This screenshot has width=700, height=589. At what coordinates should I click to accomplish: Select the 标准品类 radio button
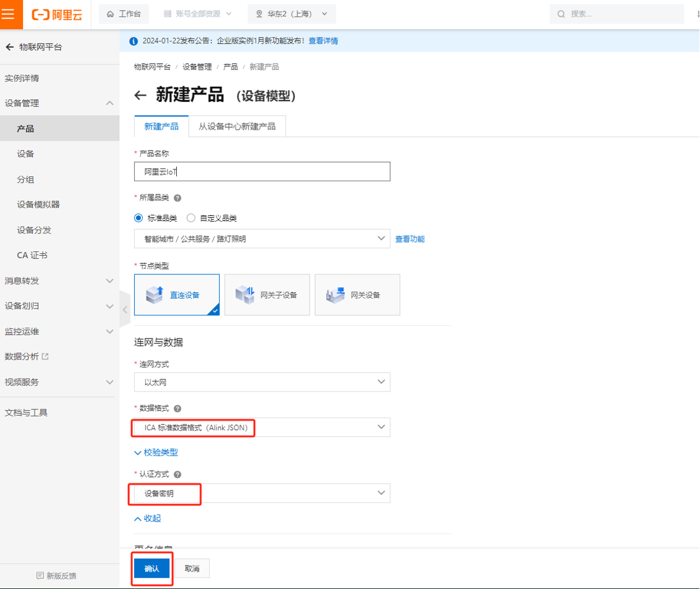pyautogui.click(x=138, y=218)
